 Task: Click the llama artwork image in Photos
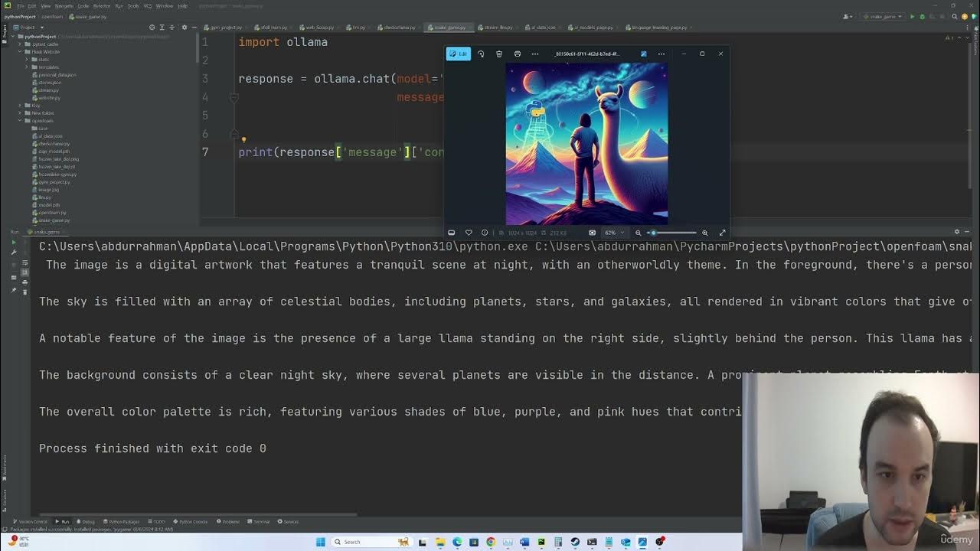(x=586, y=143)
